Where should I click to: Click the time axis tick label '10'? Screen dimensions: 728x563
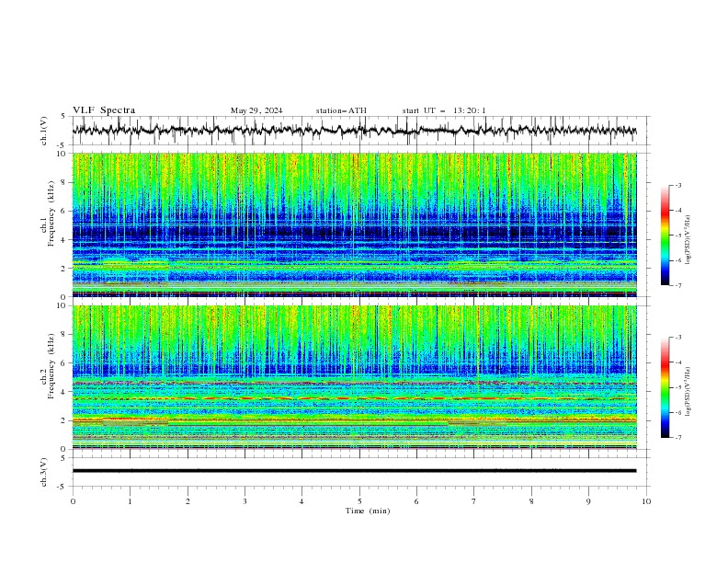(x=646, y=501)
